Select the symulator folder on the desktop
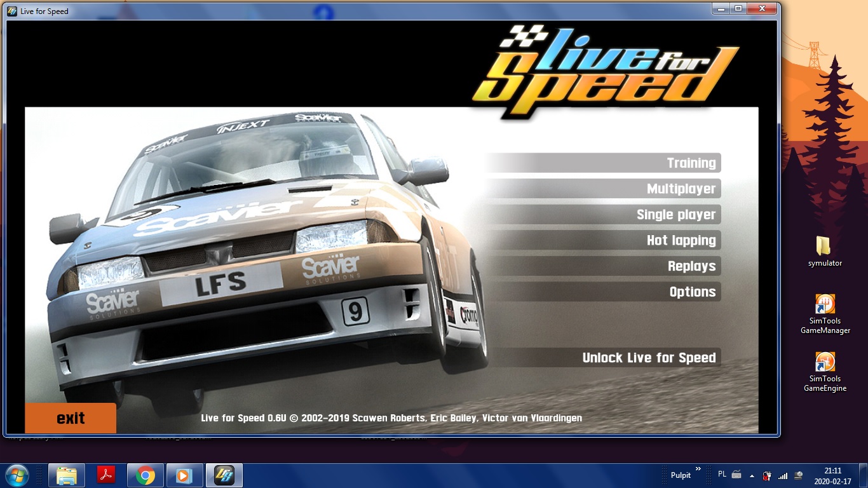 click(x=825, y=251)
